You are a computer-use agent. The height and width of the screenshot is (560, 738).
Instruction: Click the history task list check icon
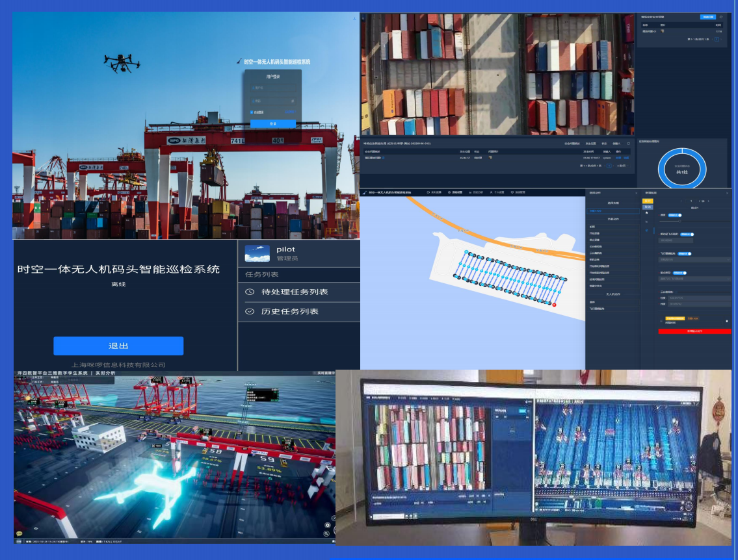click(x=250, y=312)
